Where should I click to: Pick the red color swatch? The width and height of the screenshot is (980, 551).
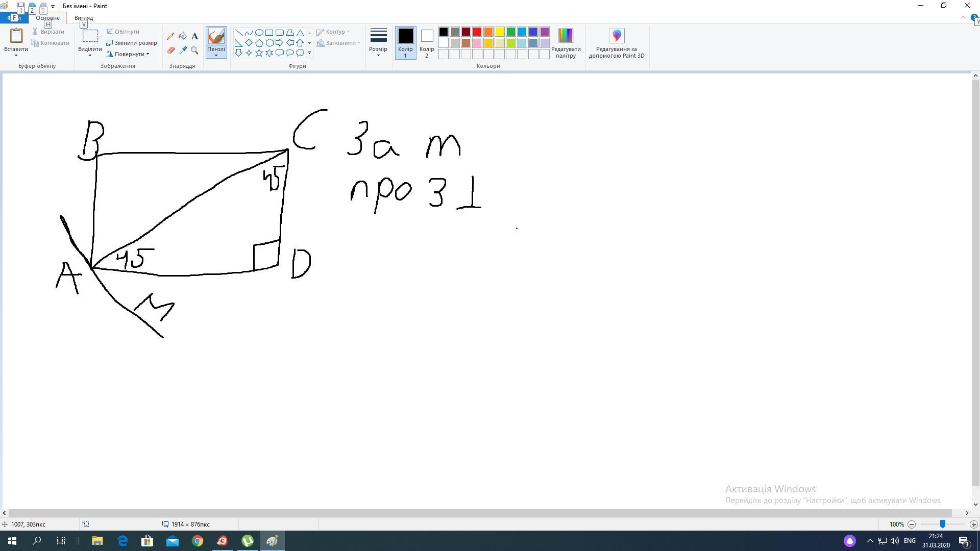[477, 32]
